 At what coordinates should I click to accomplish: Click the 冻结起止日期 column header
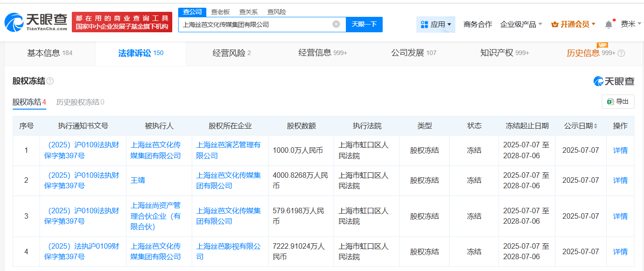[x=527, y=126]
